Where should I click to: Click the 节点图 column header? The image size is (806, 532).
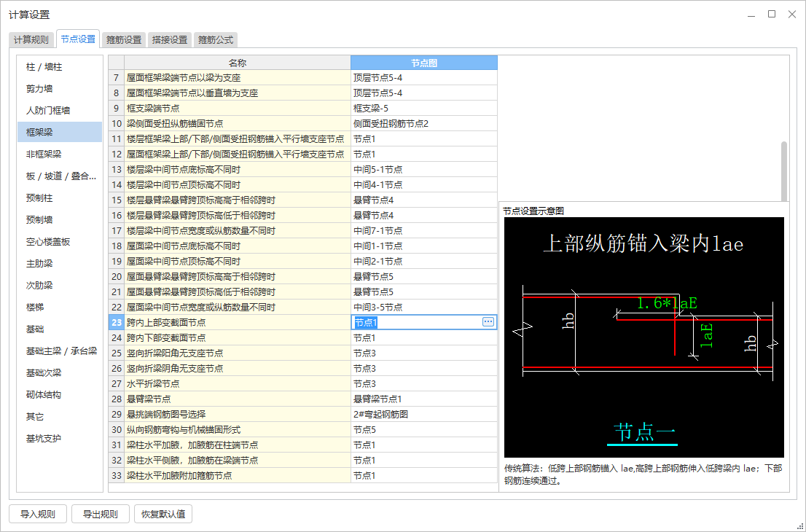pyautogui.click(x=424, y=63)
